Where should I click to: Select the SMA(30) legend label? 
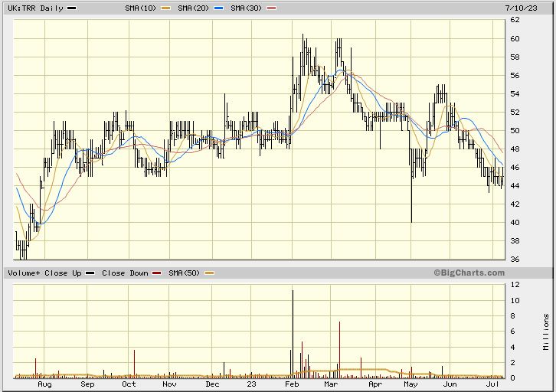(x=247, y=8)
